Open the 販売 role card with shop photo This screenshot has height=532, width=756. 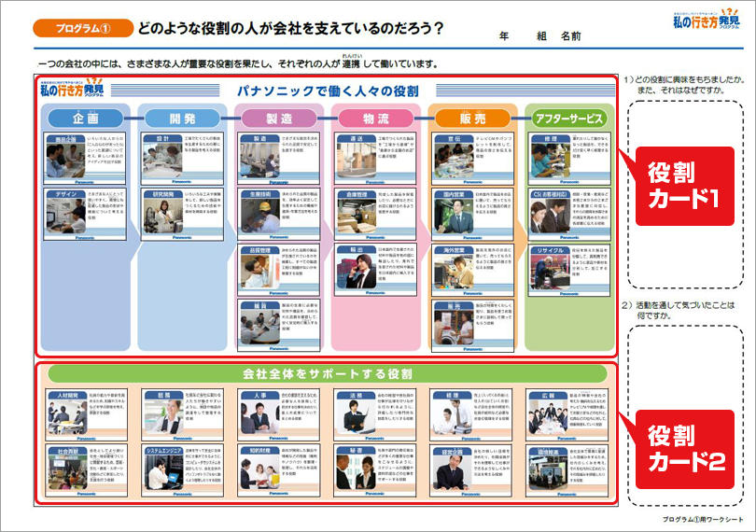(x=472, y=325)
